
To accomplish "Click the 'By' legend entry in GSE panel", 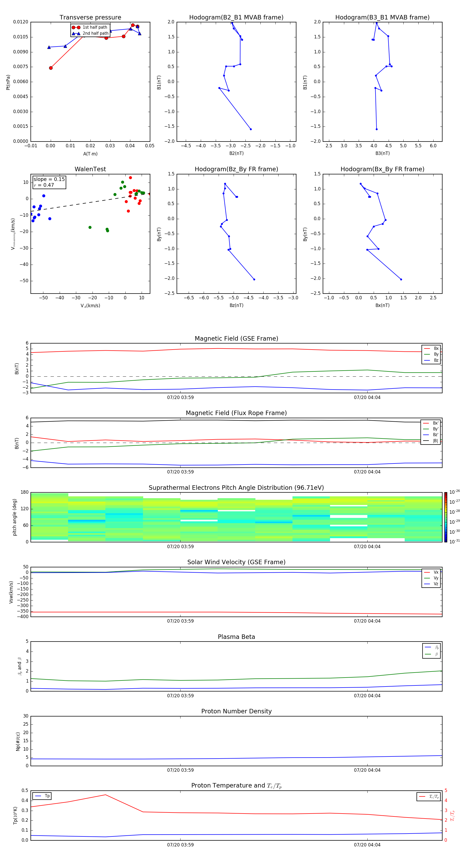I will tap(431, 355).
